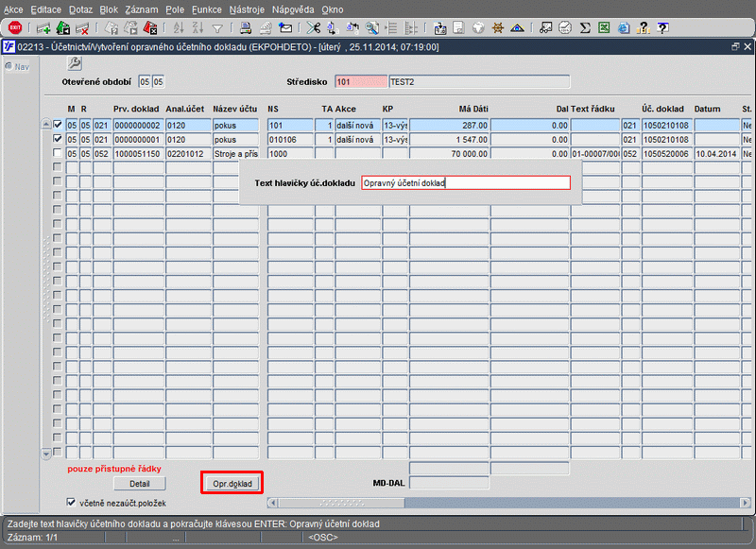Sort ascending with the A-Z icon
756x549 pixels.
click(179, 28)
